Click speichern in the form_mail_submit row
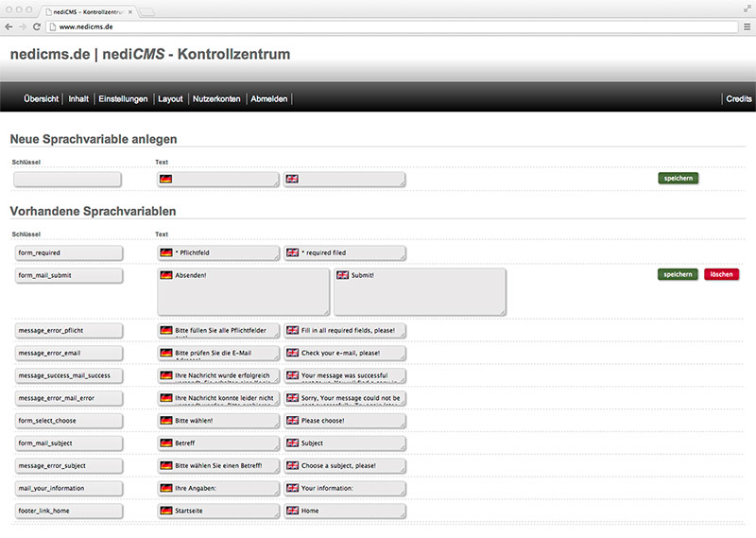 (x=678, y=274)
